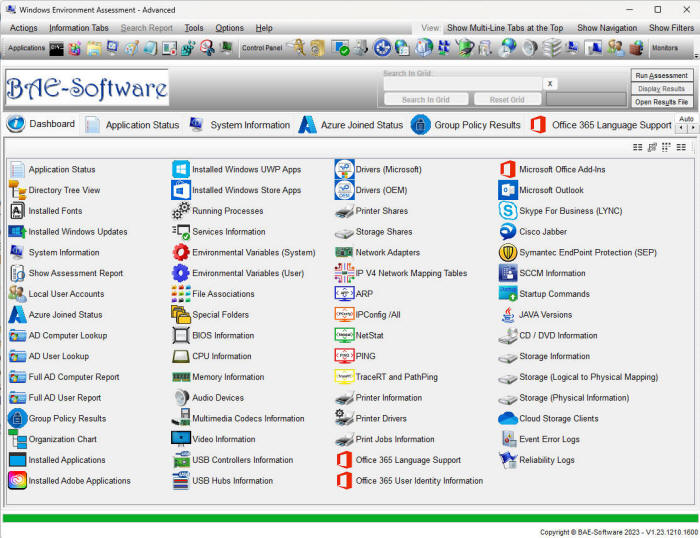Open Drivers (Microsoft) icon

[x=344, y=169]
